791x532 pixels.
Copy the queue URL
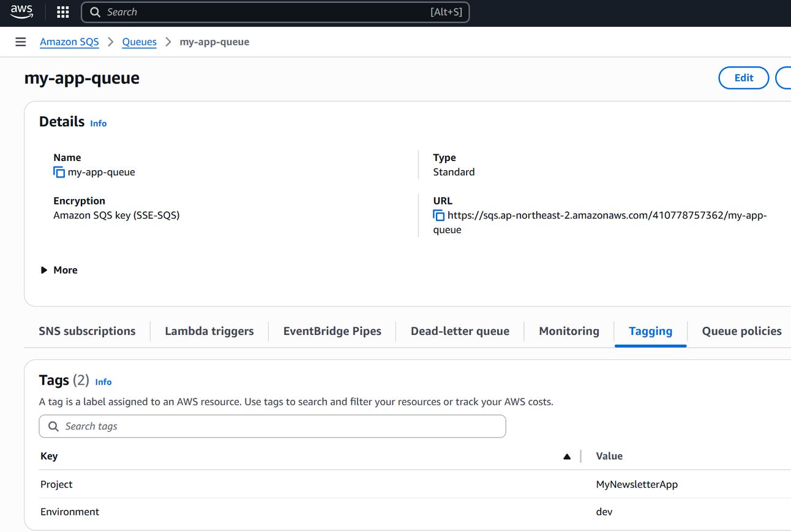pos(439,215)
